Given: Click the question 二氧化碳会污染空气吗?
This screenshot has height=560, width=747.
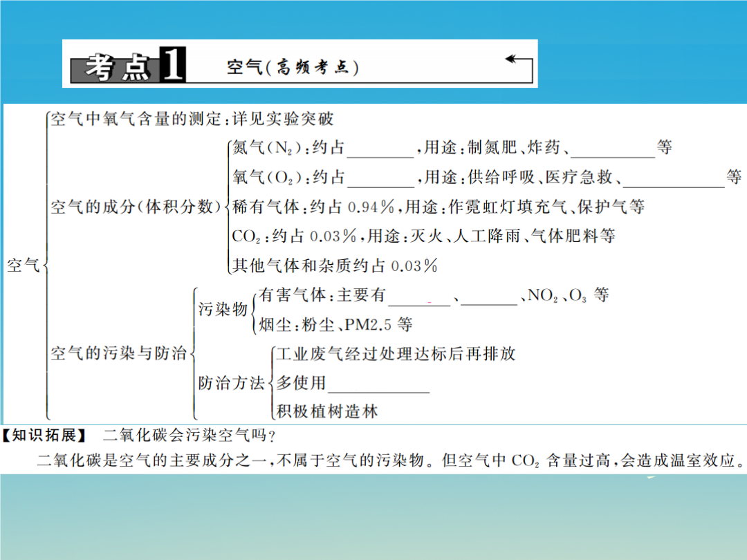Looking at the screenshot, I should click(190, 436).
